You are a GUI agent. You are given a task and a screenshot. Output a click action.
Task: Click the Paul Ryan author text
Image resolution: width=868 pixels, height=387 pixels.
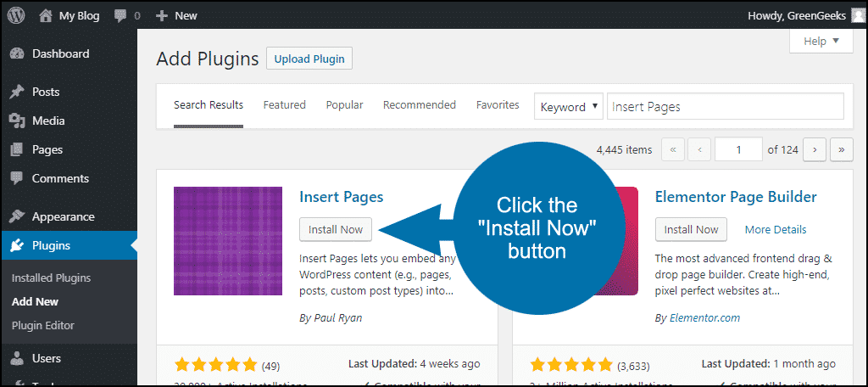tap(337, 318)
